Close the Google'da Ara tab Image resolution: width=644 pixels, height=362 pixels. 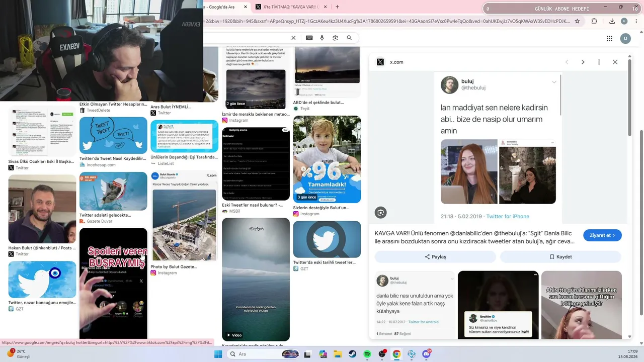[246, 7]
